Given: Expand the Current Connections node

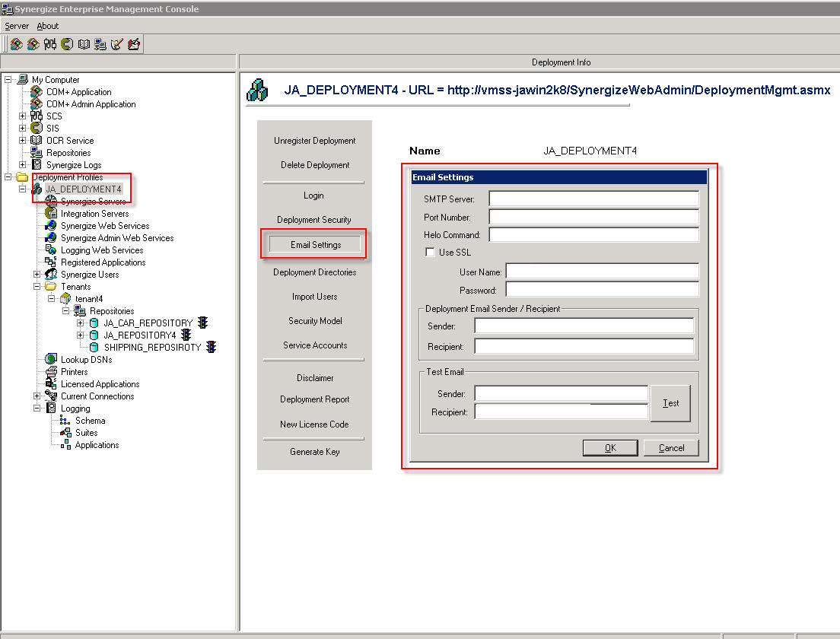Looking at the screenshot, I should [x=37, y=396].
